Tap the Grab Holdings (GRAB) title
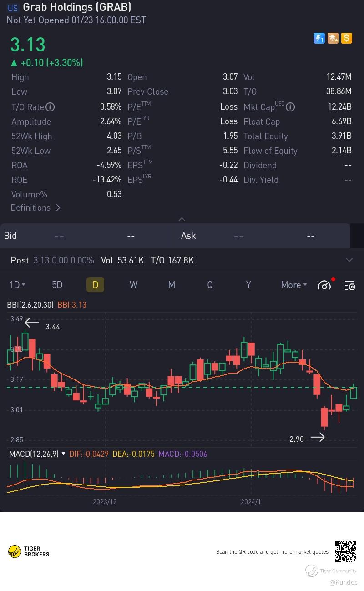The image size is (364, 591). pos(77,7)
